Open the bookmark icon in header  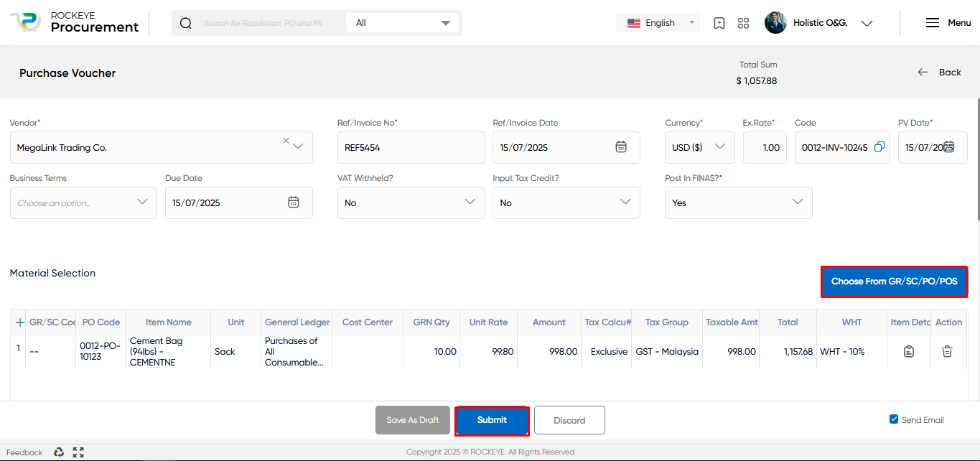719,23
